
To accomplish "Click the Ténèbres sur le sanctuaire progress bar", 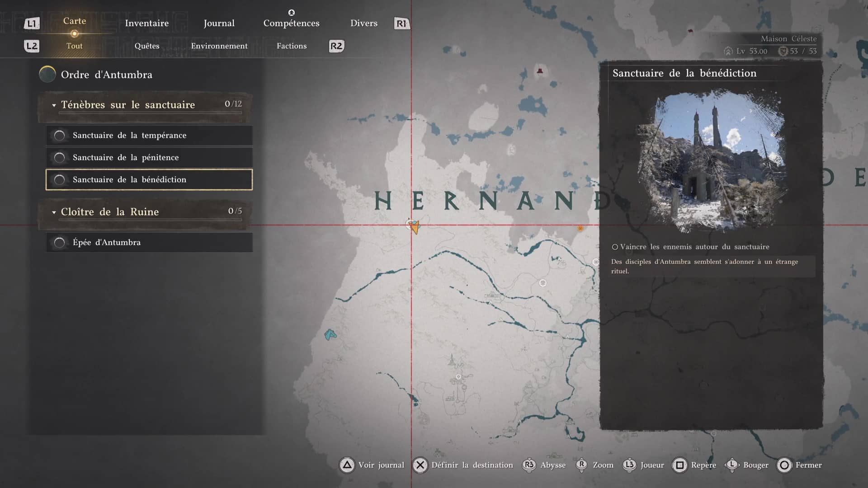I will click(x=150, y=113).
